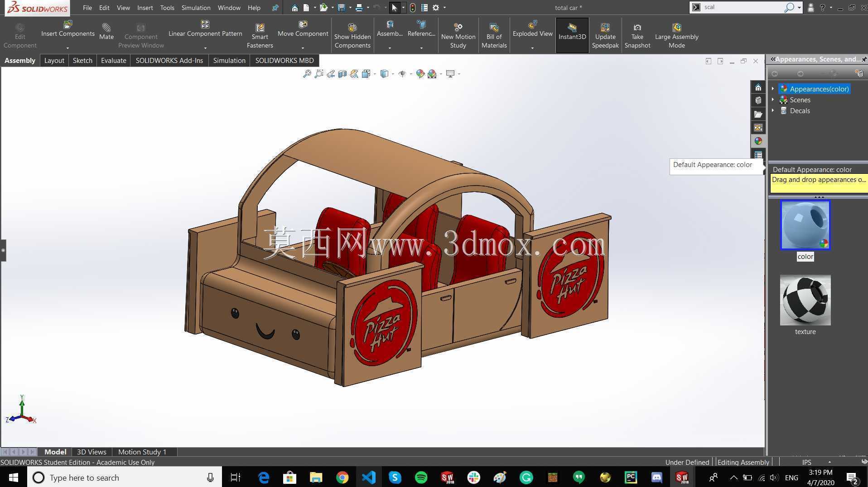
Task: Collapse the Appearances task pane
Action: [x=773, y=59]
